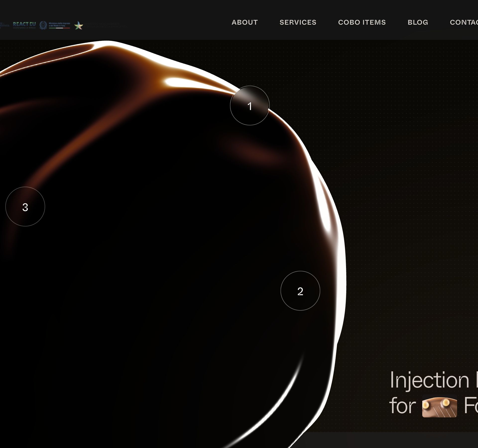478x448 pixels.
Task: Click hotspot marker number 3
Action: (25, 207)
